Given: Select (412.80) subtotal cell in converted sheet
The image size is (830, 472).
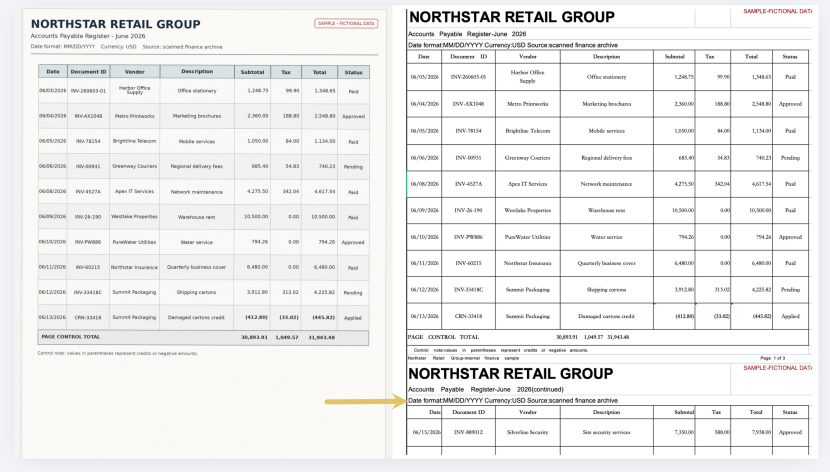Looking at the screenshot, I should tap(674, 316).
